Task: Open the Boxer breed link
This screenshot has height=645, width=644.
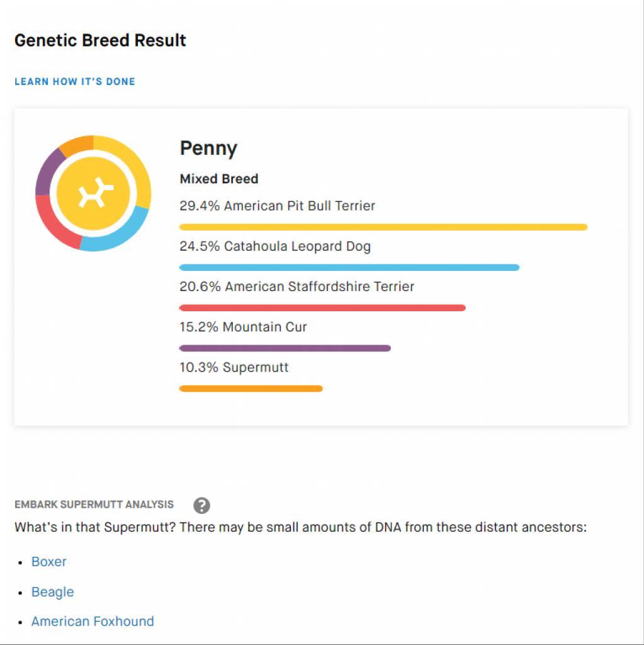Action: click(x=49, y=561)
